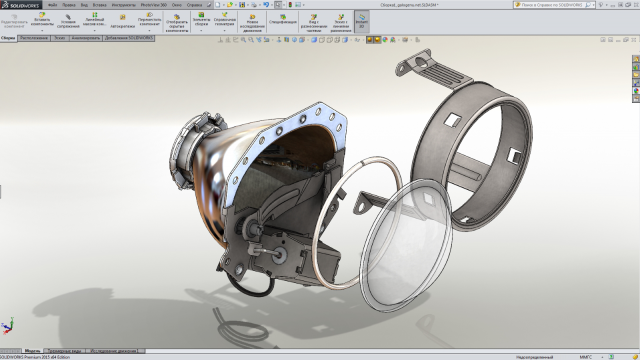The height and width of the screenshot is (360, 640).
Task: Click the search magnifier icon
Action: click(589, 5)
